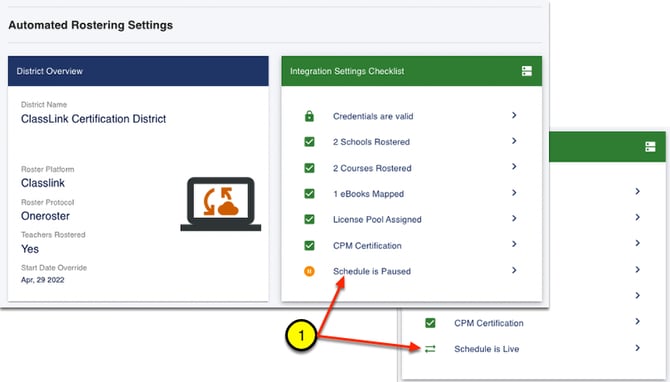Open the 2 Schools Rostered link
The height and width of the screenshot is (382, 670).
pyautogui.click(x=371, y=142)
